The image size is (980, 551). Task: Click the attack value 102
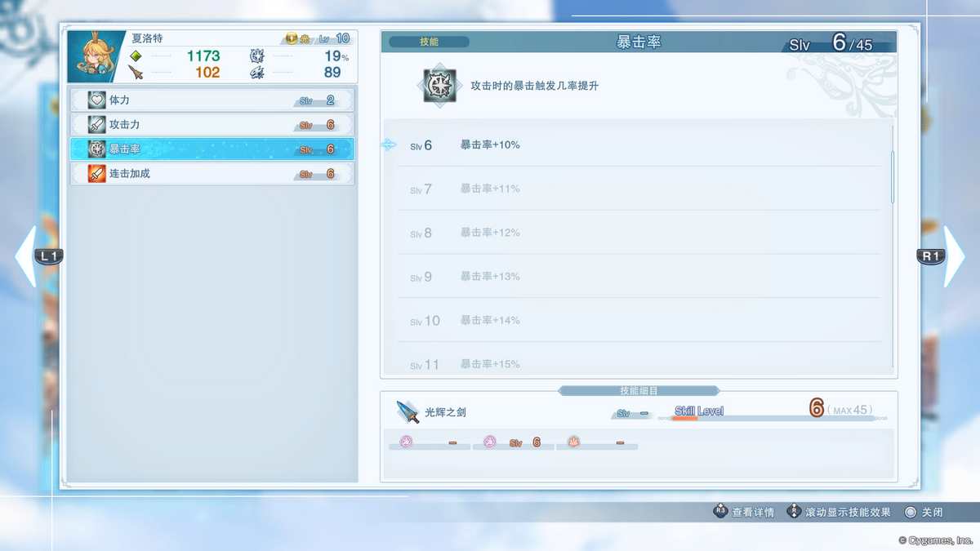[x=207, y=73]
